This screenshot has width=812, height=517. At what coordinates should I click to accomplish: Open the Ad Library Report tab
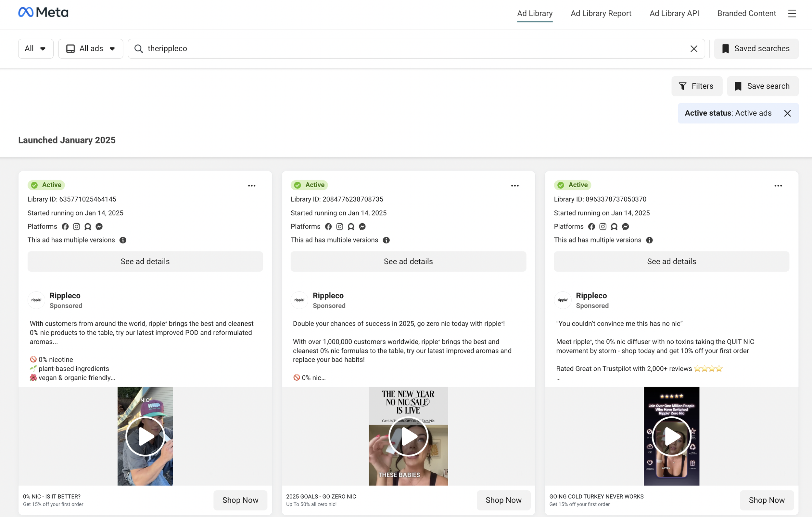pos(601,14)
